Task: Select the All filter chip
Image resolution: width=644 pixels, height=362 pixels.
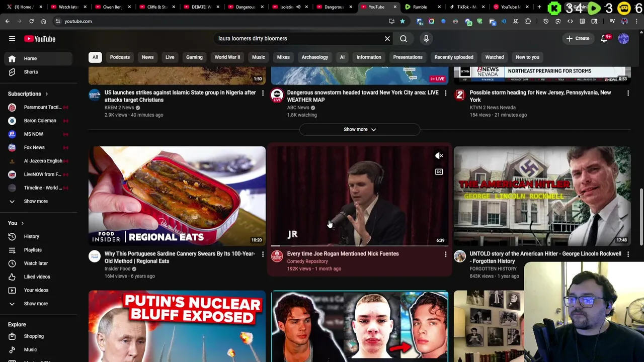Action: pos(95,57)
